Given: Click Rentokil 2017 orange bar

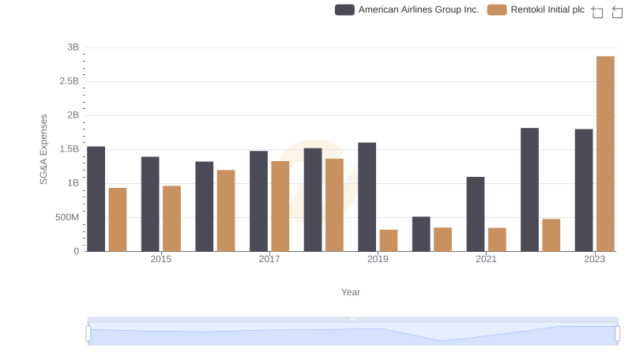Looking at the screenshot, I should tap(280, 206).
